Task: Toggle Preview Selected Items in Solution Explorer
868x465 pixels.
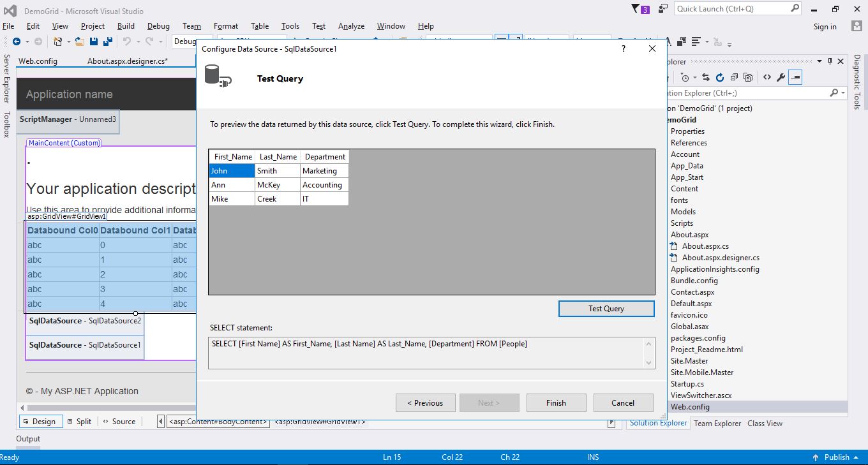Action: (795, 77)
